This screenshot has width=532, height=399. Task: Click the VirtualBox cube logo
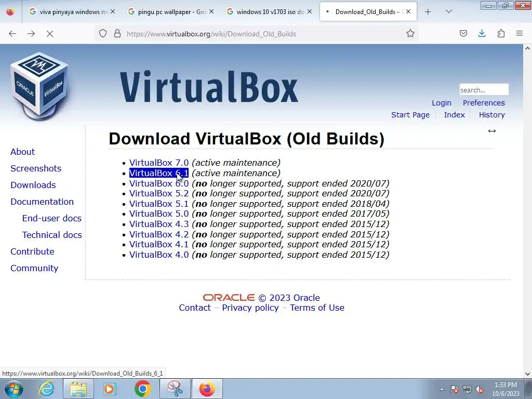pyautogui.click(x=39, y=86)
